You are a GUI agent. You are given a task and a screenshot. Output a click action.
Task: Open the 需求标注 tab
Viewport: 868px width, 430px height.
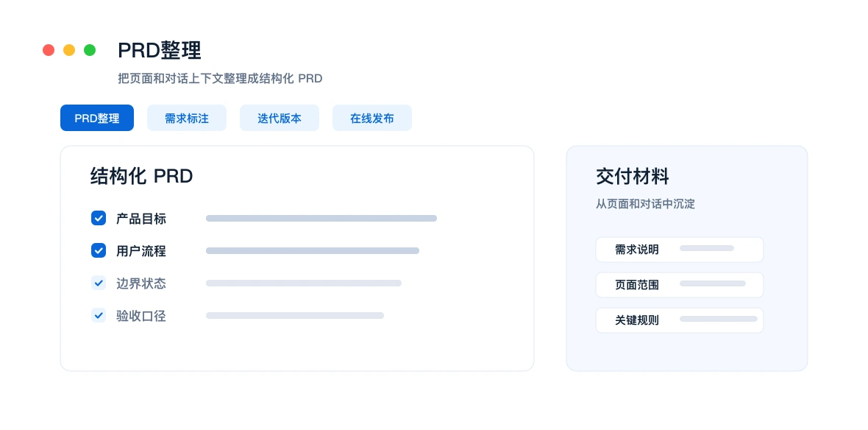point(187,118)
